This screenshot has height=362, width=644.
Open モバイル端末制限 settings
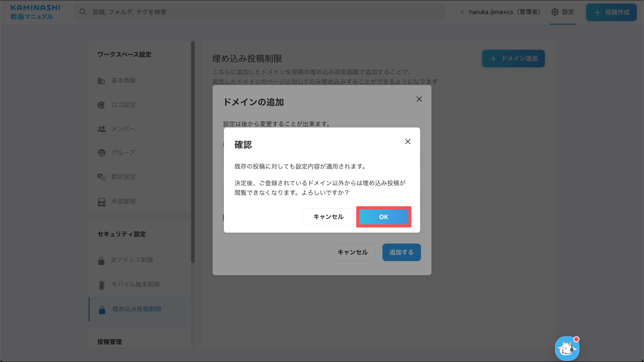pyautogui.click(x=136, y=284)
